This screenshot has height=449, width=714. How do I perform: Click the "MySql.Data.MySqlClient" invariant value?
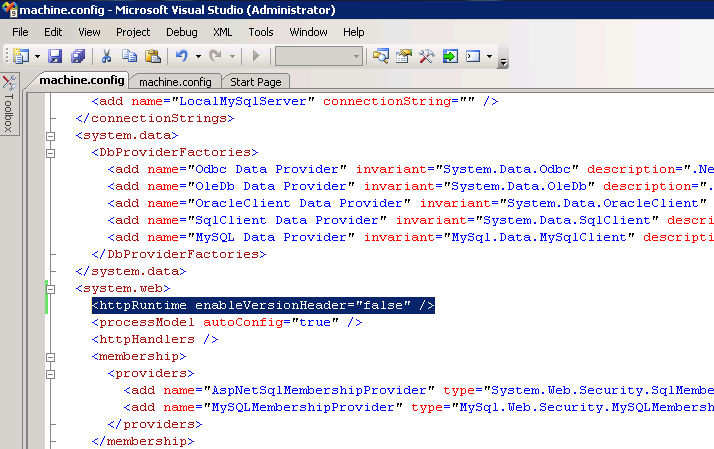coord(539,237)
